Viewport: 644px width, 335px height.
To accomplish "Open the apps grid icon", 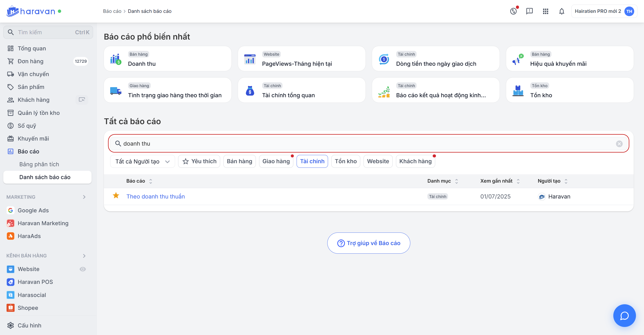I will [545, 11].
